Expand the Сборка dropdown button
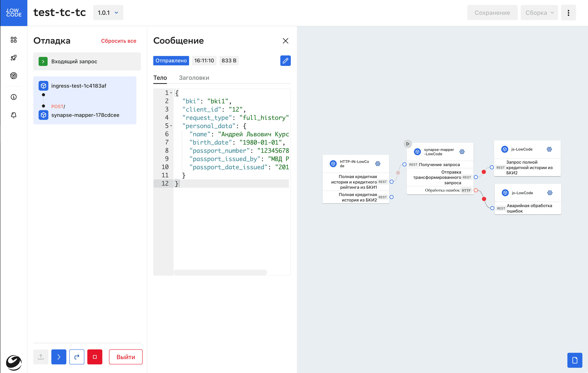Image resolution: width=588 pixels, height=373 pixels. (539, 13)
